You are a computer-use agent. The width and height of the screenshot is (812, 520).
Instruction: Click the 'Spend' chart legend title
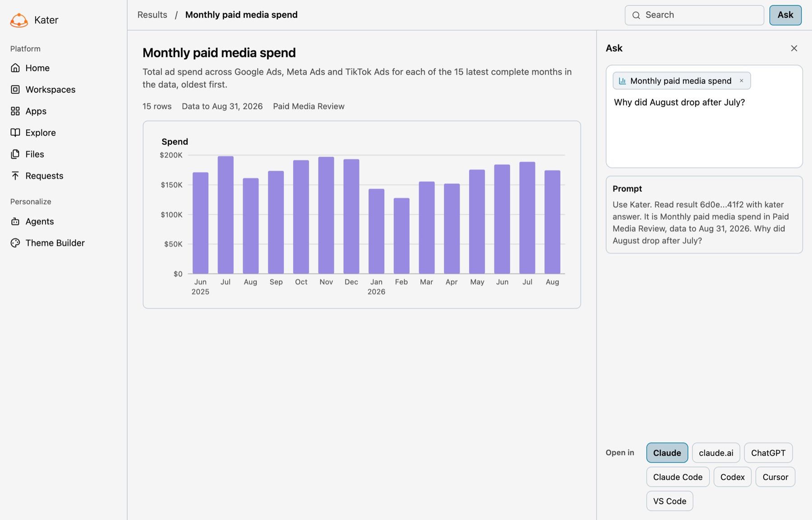[x=175, y=142]
